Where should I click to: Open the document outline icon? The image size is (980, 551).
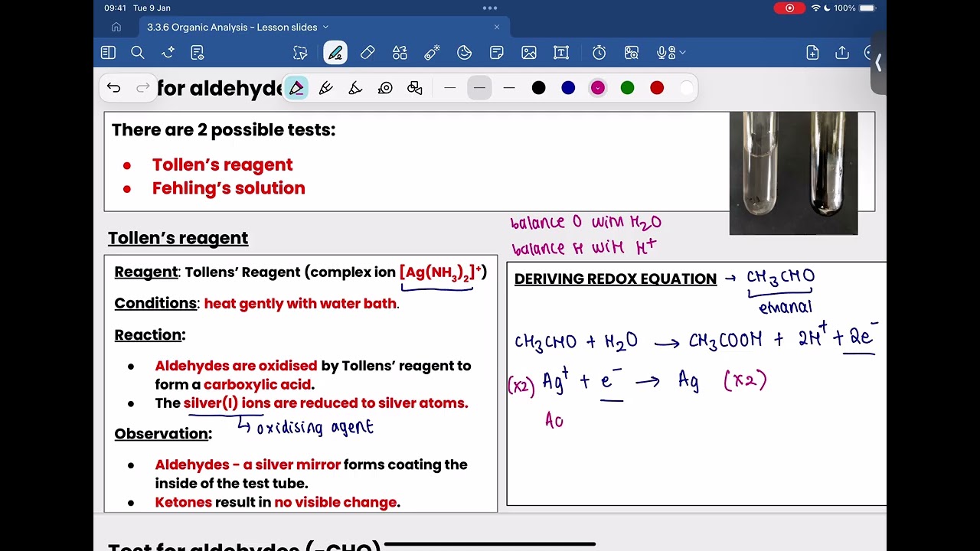(x=198, y=53)
